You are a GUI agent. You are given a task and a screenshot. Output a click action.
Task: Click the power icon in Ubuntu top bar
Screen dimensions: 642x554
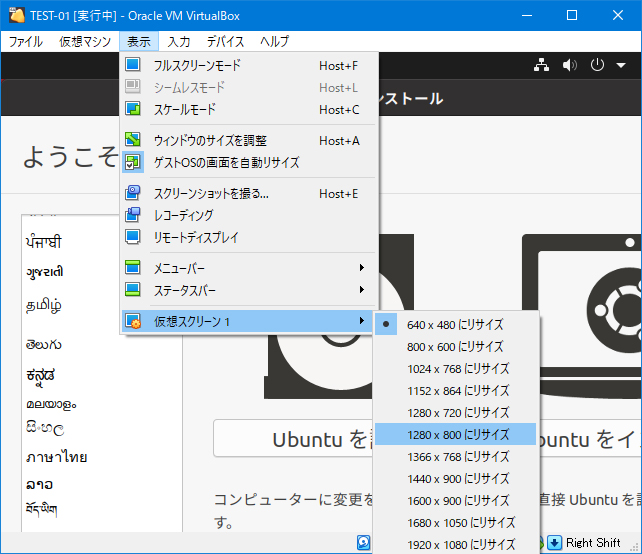[597, 65]
